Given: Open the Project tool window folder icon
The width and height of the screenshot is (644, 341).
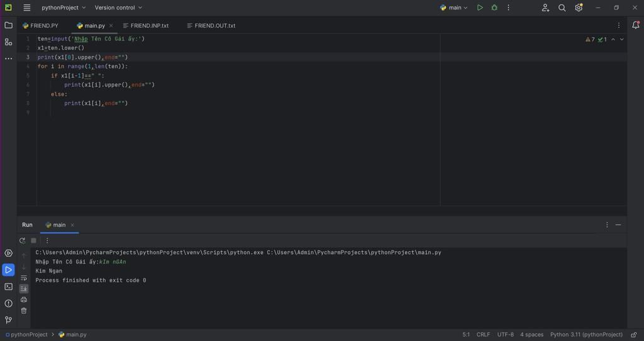Looking at the screenshot, I should coord(8,25).
